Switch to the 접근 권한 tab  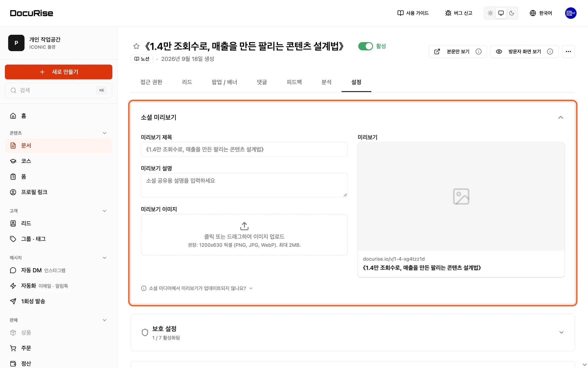pyautogui.click(x=151, y=82)
